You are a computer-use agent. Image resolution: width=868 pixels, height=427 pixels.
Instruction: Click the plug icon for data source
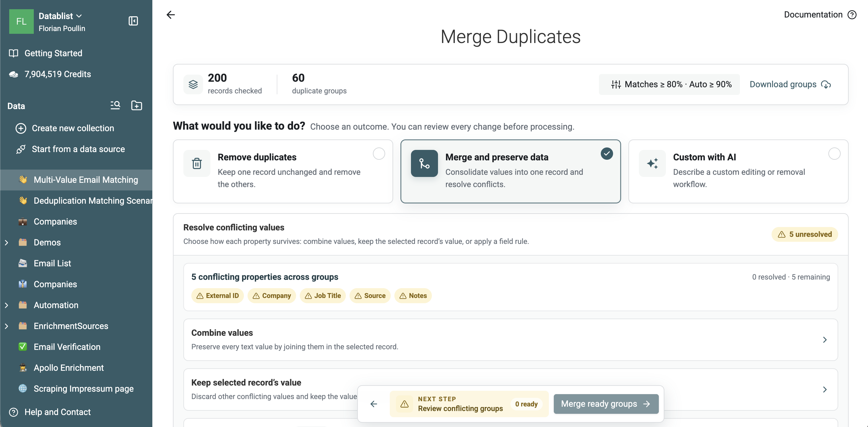click(x=21, y=149)
